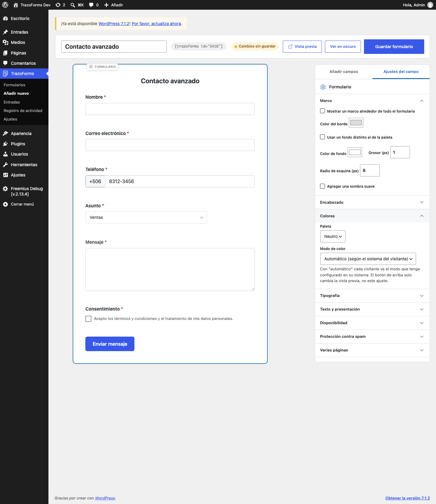
Task: Collapse the Marco section
Action: point(372,101)
